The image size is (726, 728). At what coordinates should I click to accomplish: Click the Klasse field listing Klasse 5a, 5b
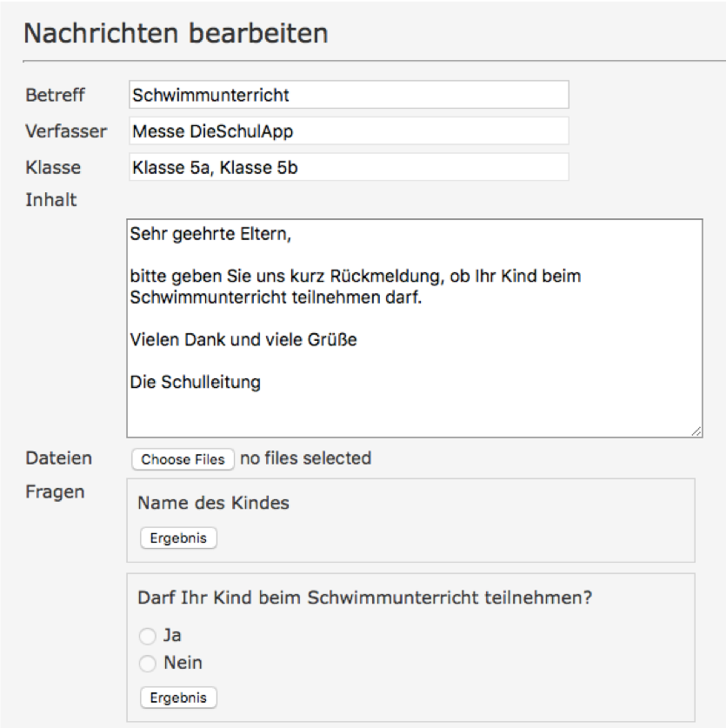pyautogui.click(x=349, y=167)
